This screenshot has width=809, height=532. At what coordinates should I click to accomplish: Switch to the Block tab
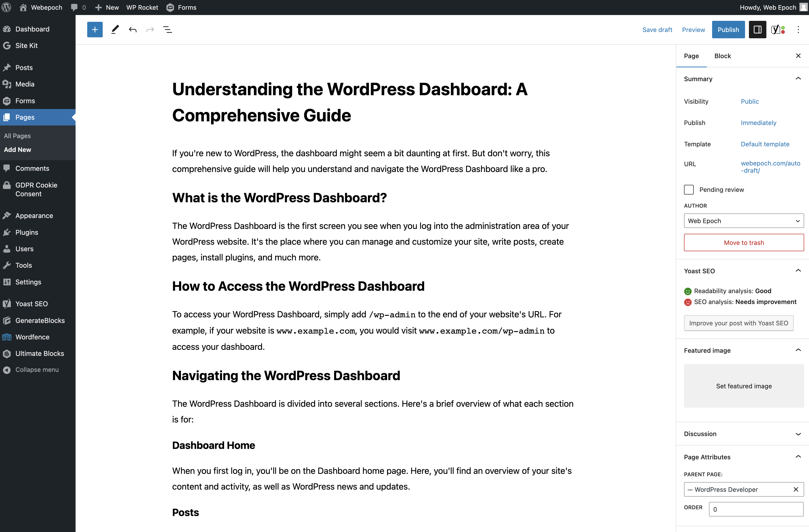pyautogui.click(x=722, y=56)
